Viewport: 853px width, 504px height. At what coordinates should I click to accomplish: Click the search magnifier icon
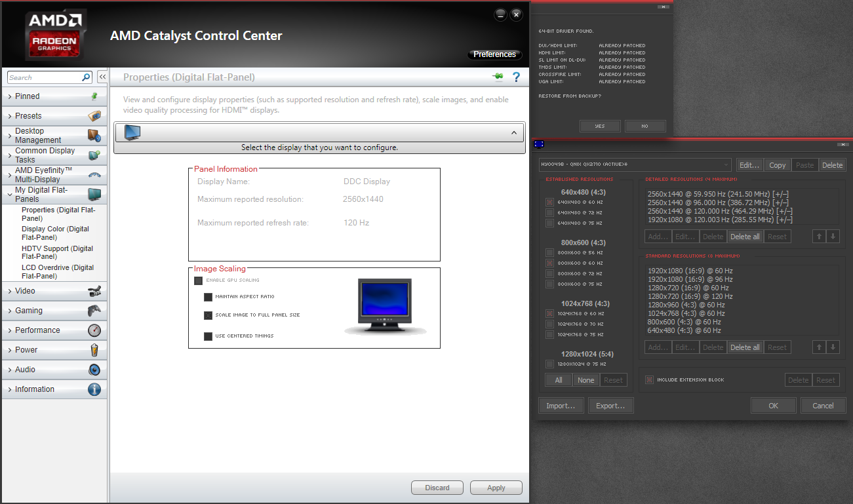(x=86, y=77)
